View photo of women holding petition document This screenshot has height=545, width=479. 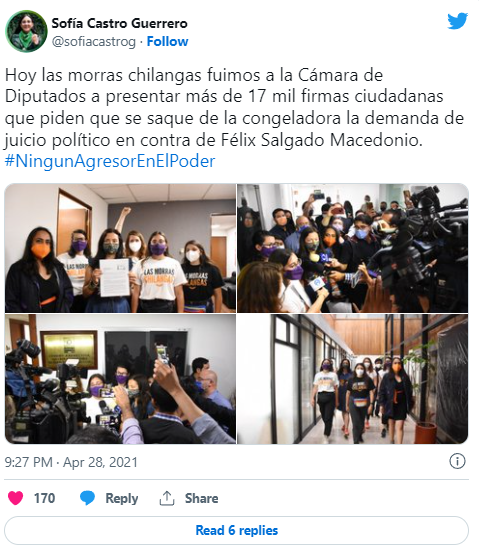(120, 248)
